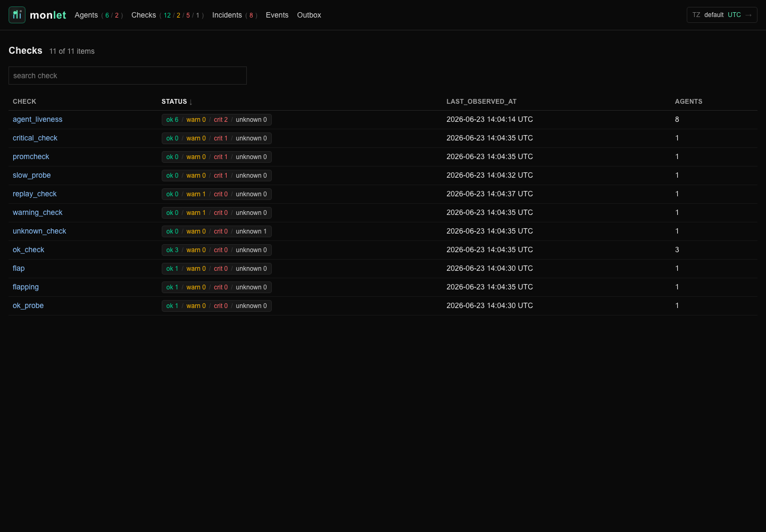Image resolution: width=766 pixels, height=532 pixels.
Task: Click timestamp 2026-06-23 14:04:32 UTC
Action: (x=489, y=175)
